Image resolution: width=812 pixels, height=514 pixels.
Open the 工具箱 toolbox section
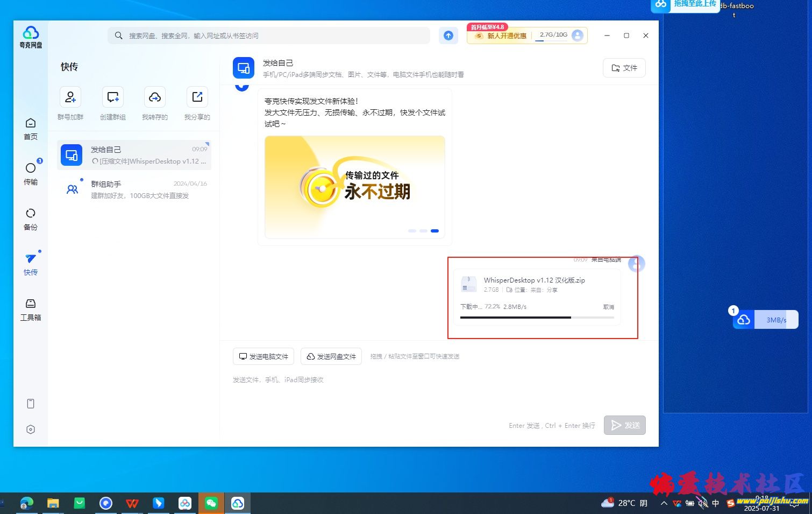click(x=31, y=309)
